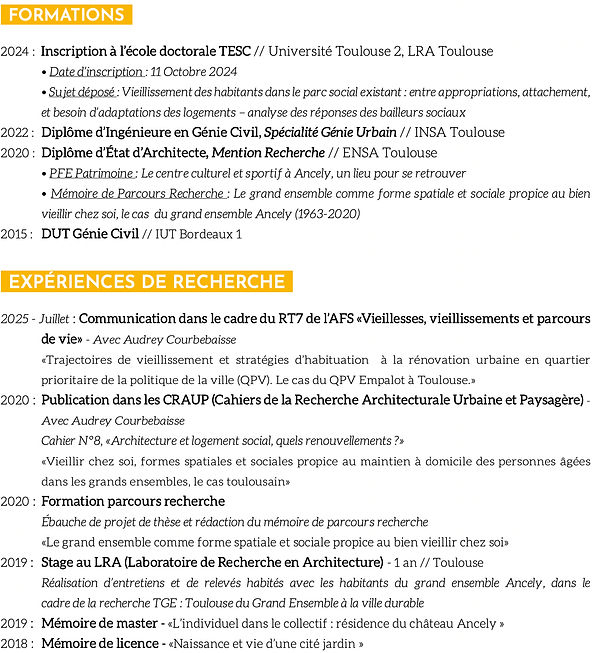Select the DUT Génie Civil entry
This screenshot has height=653, width=600.
[x=90, y=234]
